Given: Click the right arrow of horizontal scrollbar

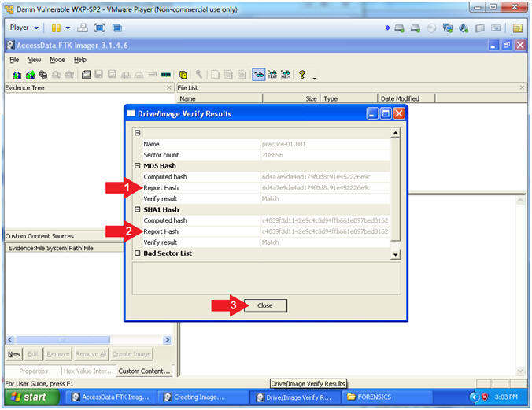Looking at the screenshot, I should [x=168, y=340].
